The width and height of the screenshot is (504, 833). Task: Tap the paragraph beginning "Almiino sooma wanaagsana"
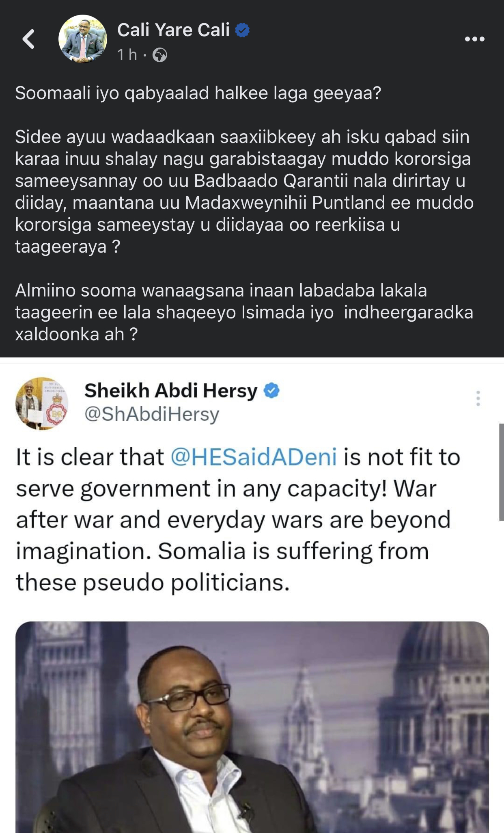pyautogui.click(x=244, y=312)
